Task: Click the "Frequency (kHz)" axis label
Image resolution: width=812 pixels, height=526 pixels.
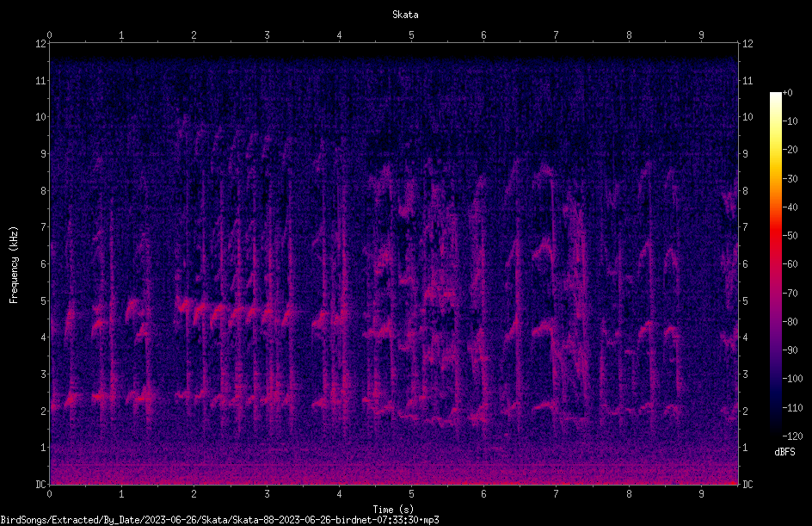Action: [14, 265]
